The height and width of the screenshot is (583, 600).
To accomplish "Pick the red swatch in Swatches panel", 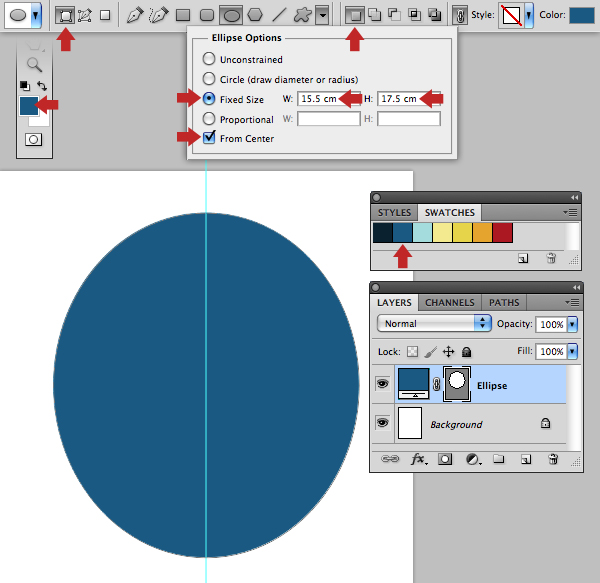I will tap(502, 233).
